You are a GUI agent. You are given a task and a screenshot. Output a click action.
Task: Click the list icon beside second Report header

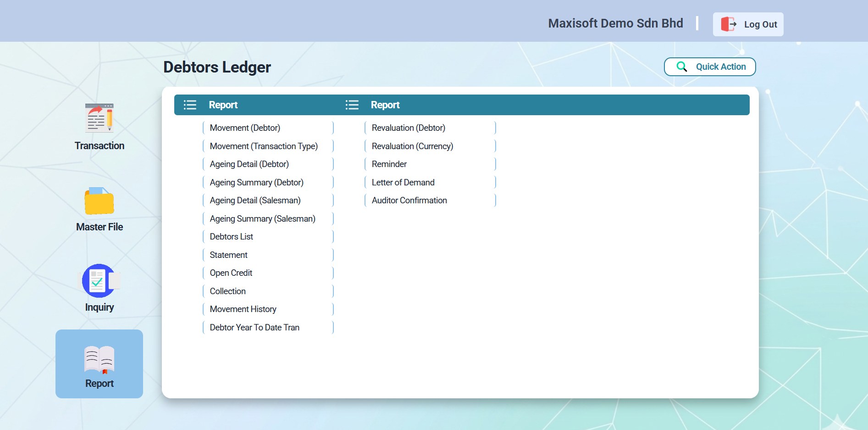352,105
